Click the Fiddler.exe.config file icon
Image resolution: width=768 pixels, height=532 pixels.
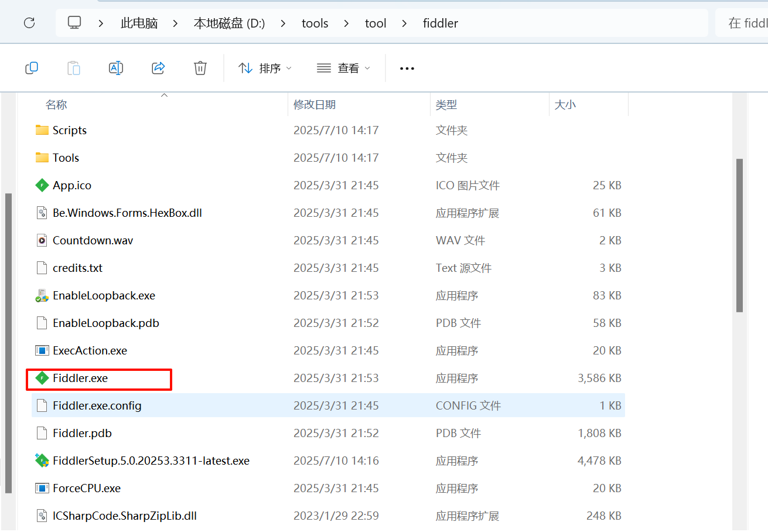pos(42,405)
